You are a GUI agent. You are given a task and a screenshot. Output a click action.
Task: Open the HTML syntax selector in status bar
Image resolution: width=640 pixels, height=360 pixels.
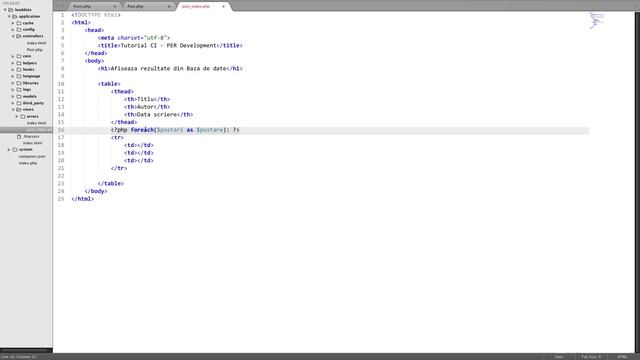coord(622,357)
